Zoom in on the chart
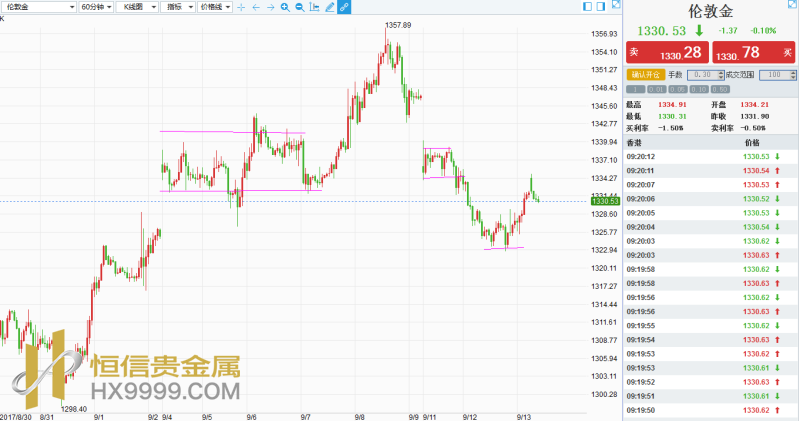800x421 pixels. pos(285,7)
